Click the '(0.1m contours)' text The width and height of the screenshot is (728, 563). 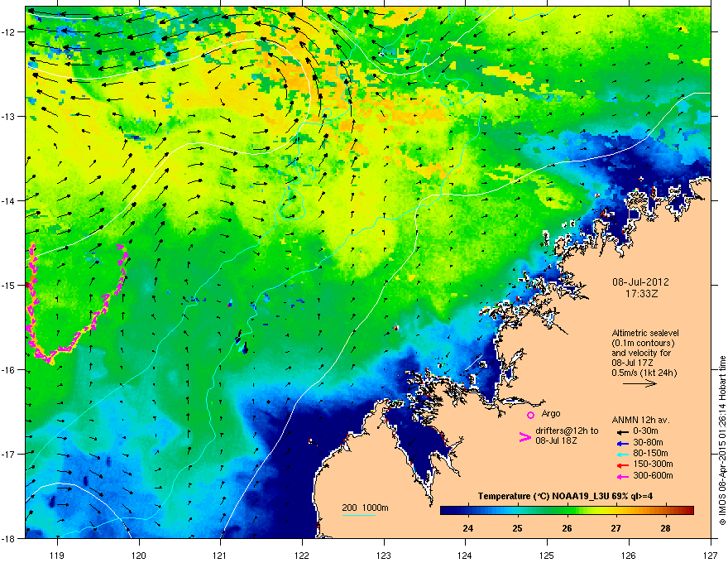(x=643, y=343)
